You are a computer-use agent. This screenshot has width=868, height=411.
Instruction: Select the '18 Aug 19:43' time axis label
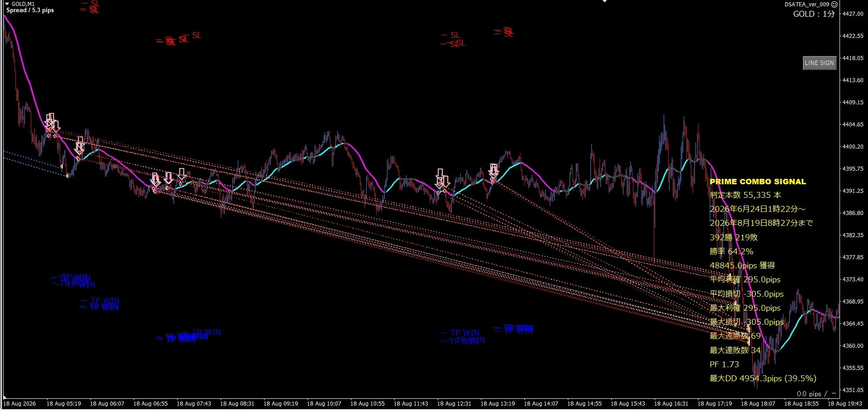coord(845,404)
